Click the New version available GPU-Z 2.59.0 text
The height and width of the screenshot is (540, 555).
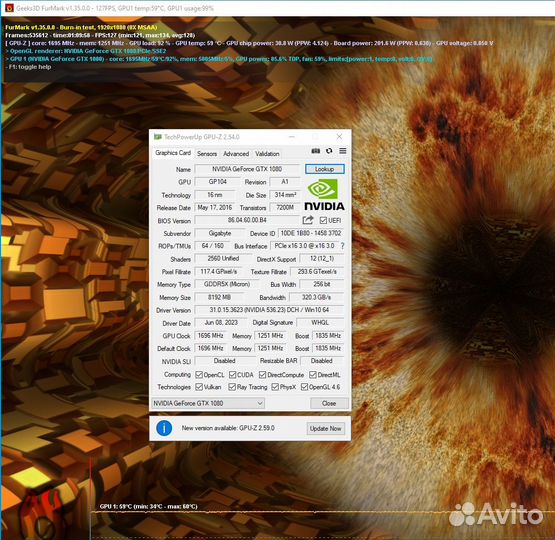click(x=228, y=428)
